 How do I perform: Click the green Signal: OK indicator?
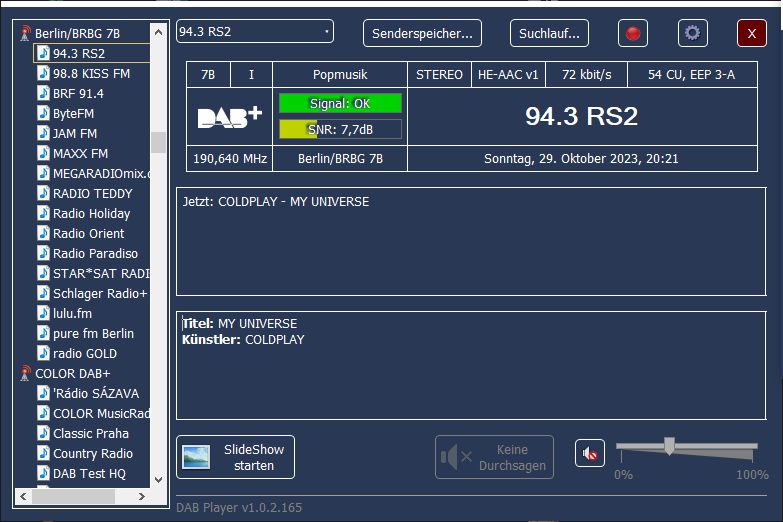[340, 103]
